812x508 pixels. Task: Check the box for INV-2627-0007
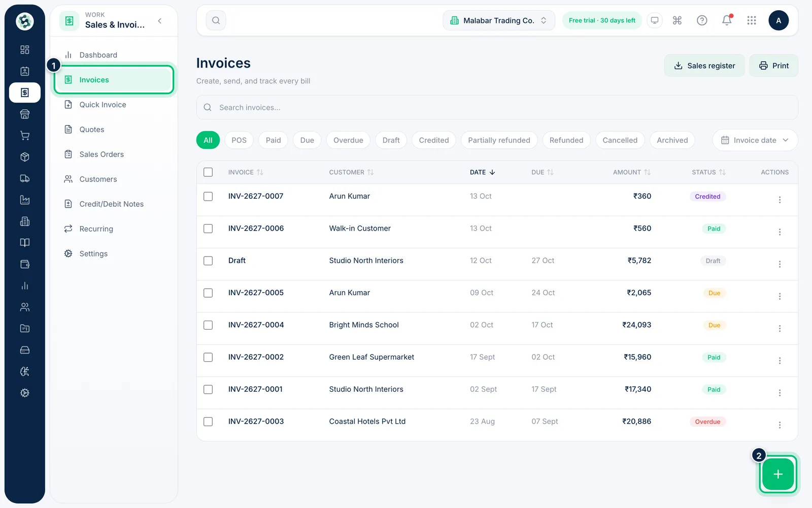208,196
